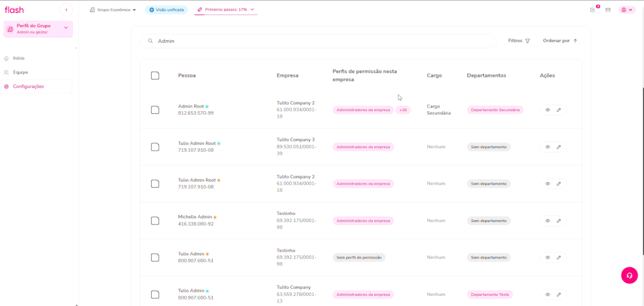Open the user account dropdown

(x=627, y=10)
